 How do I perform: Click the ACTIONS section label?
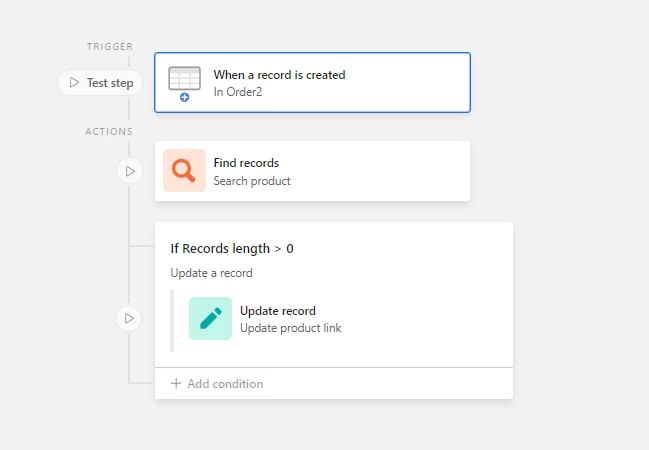tap(109, 132)
